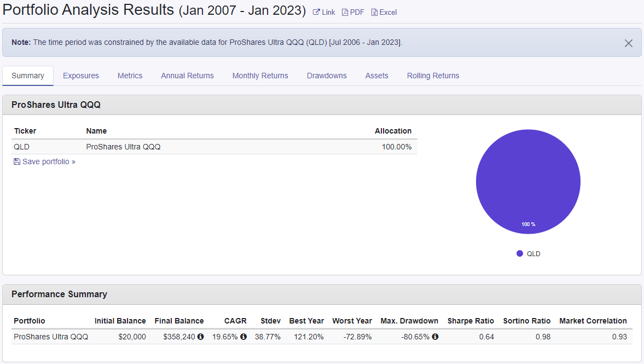Select the Summary tab

point(28,76)
